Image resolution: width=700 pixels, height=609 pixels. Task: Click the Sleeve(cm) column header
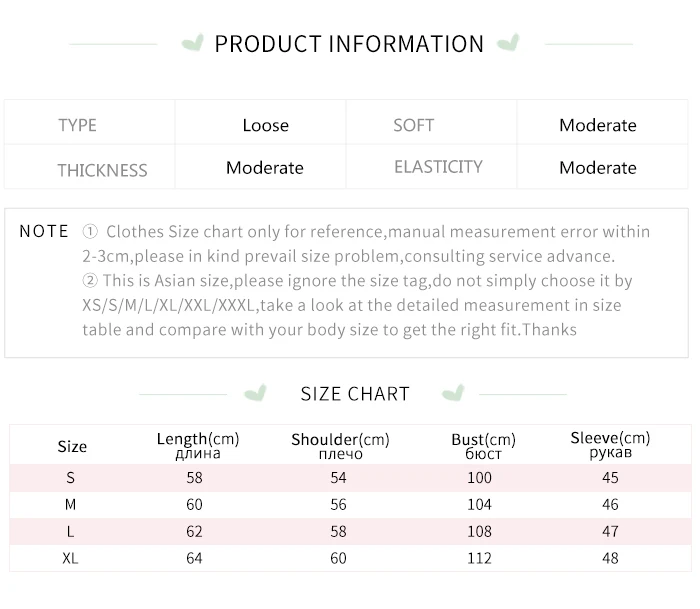click(610, 445)
